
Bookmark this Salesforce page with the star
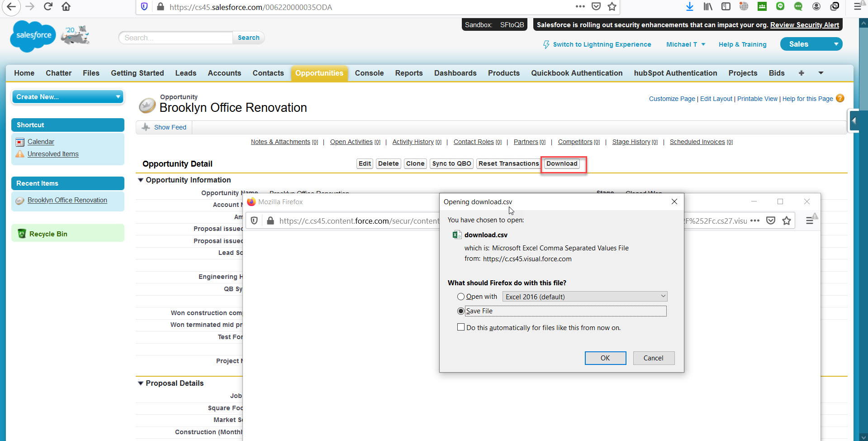[x=612, y=7]
